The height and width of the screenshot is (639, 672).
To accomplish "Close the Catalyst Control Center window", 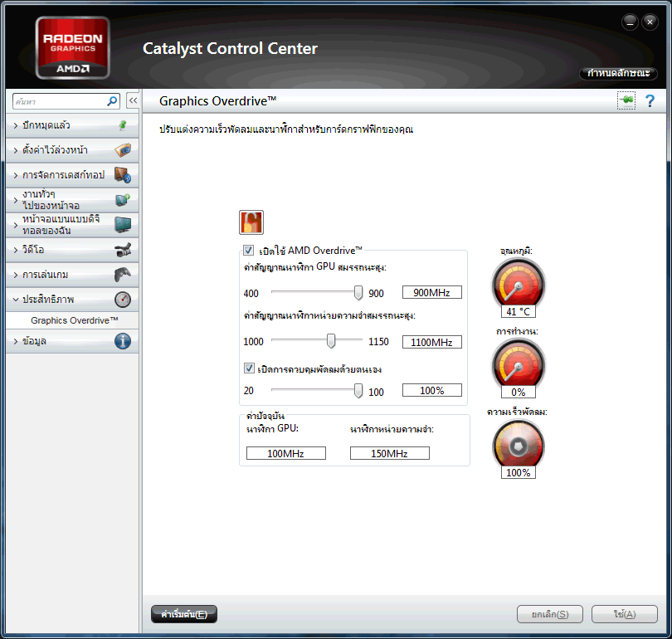I will point(650,22).
